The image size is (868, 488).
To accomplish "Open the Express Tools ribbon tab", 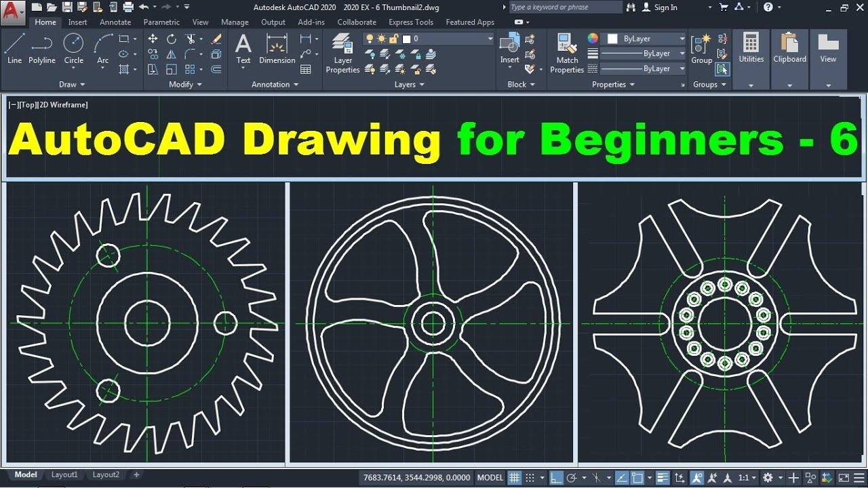I will 411,22.
